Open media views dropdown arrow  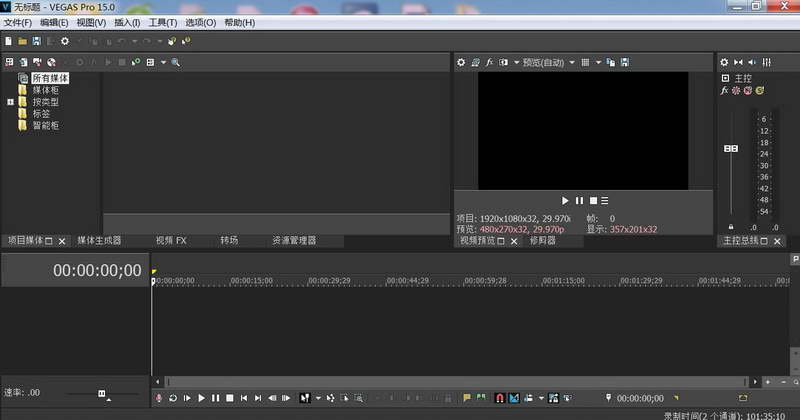coord(163,62)
